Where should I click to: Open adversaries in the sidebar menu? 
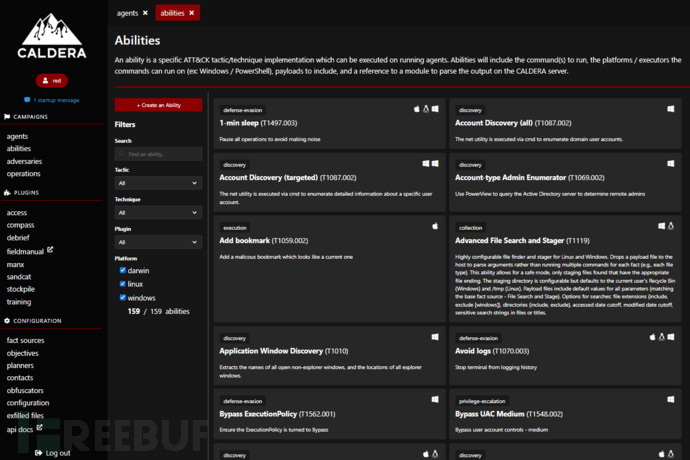coord(24,161)
